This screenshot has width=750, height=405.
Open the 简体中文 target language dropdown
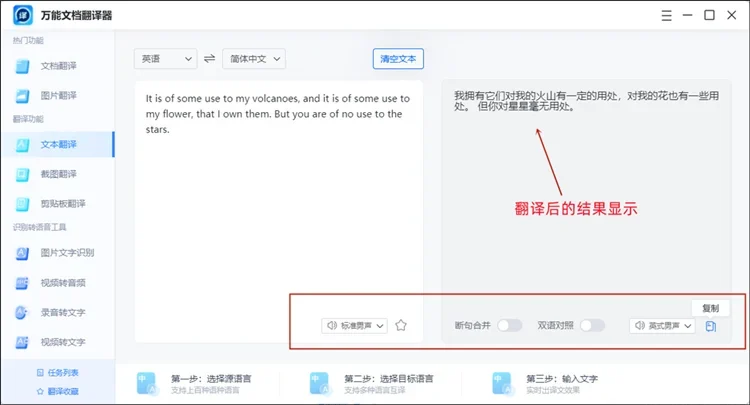pyautogui.click(x=254, y=59)
